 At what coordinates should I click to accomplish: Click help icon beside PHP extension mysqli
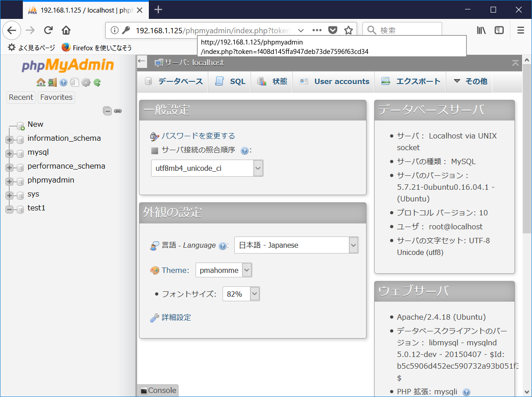[466, 392]
